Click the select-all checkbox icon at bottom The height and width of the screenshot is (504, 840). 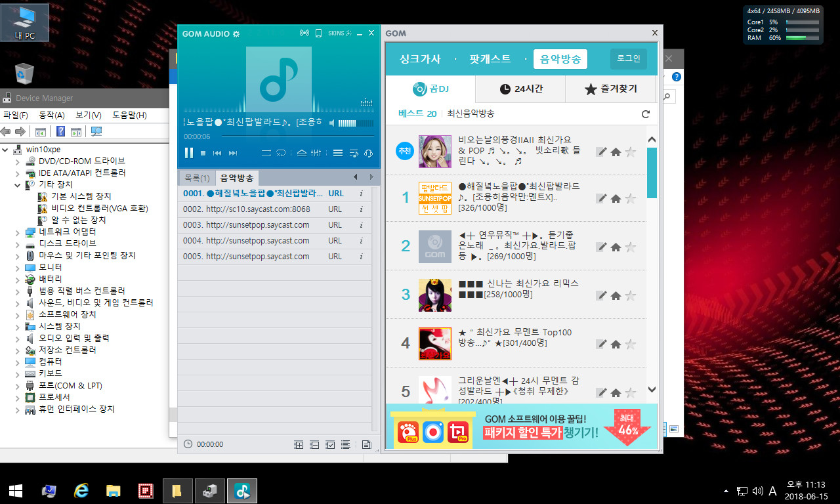(331, 445)
